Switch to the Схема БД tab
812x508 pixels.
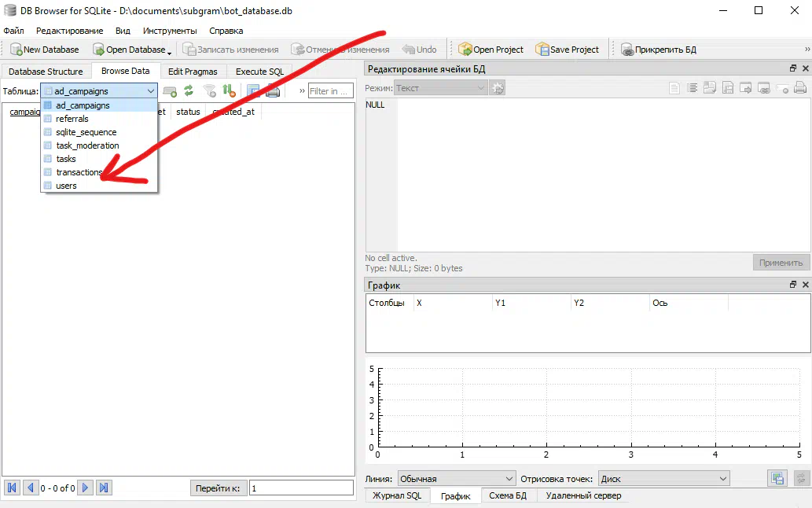point(508,495)
